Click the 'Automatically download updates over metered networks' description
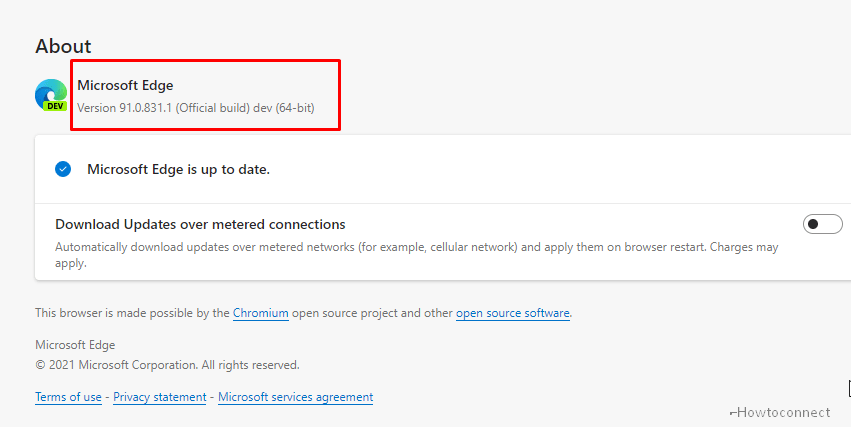This screenshot has width=851, height=427. click(x=417, y=255)
